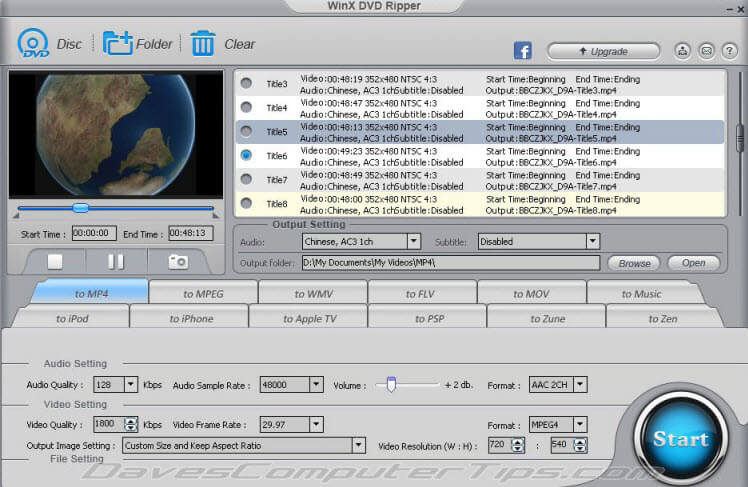The image size is (748, 487).
Task: Switch to the to Zen tab
Action: (663, 318)
